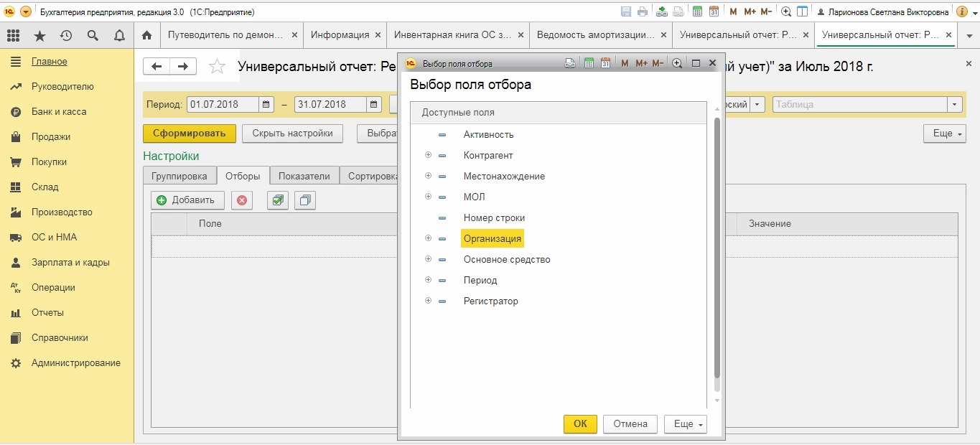Expand the Основное средство field node
Viewport: 980px width, 445px height.
click(428, 259)
